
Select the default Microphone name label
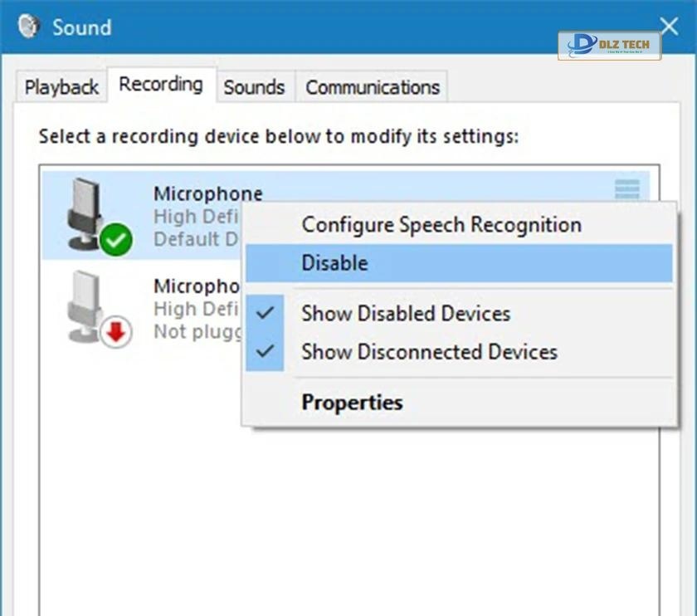[x=207, y=193]
